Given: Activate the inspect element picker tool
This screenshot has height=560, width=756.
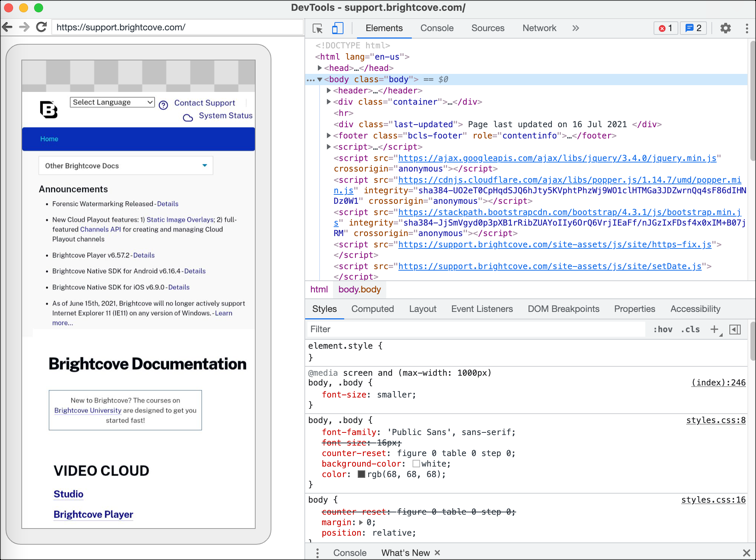Looking at the screenshot, I should pyautogui.click(x=318, y=29).
